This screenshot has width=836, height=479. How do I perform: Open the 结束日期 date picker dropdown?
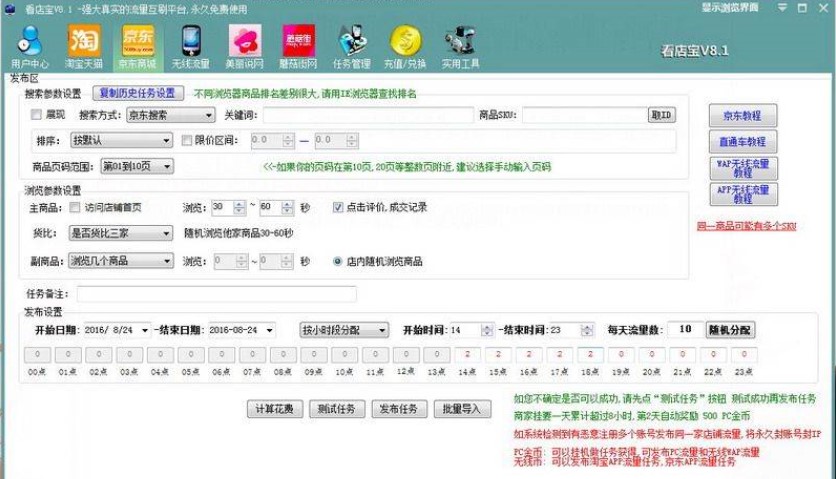tap(270, 331)
